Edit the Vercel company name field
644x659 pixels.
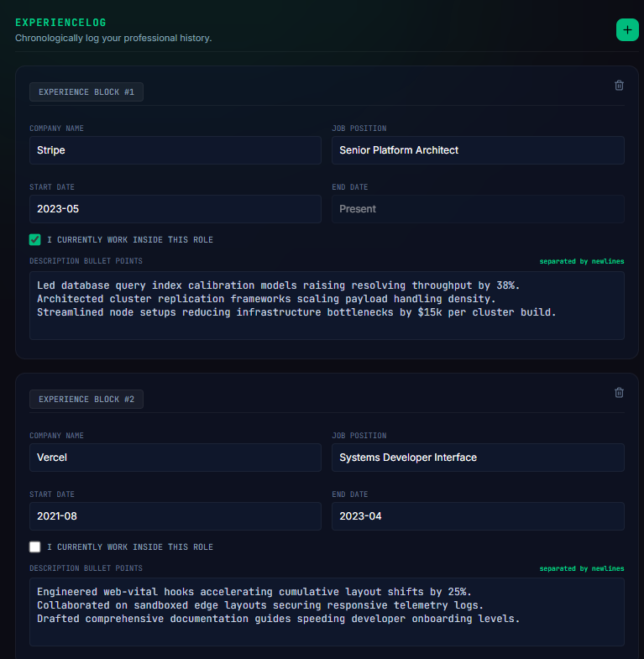coord(175,458)
